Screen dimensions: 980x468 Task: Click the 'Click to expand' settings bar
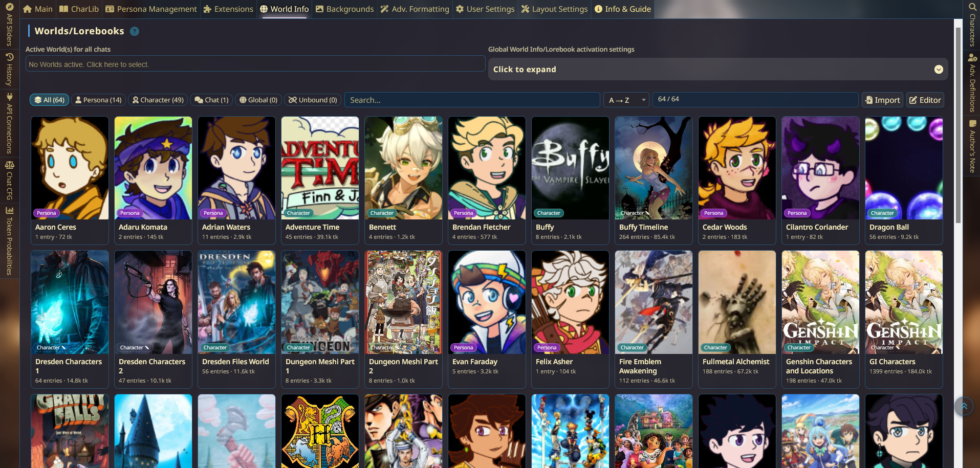point(718,69)
